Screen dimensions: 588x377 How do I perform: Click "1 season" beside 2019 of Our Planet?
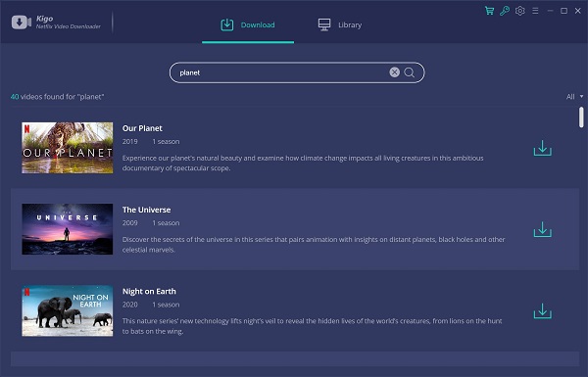pyautogui.click(x=166, y=142)
